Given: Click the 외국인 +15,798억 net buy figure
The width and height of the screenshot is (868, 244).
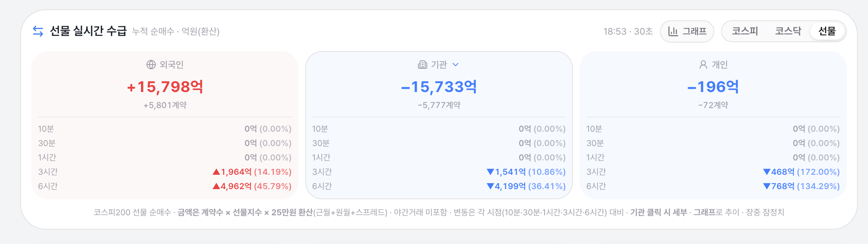Looking at the screenshot, I should tap(165, 87).
